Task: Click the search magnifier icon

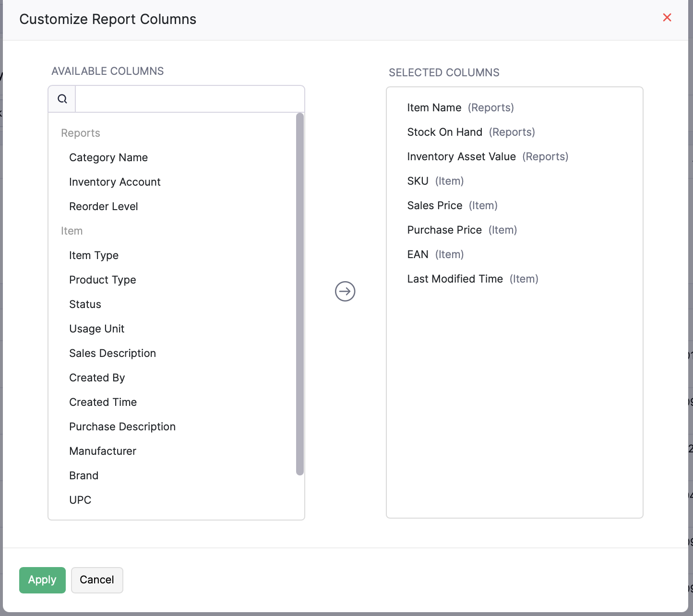Action: [62, 99]
